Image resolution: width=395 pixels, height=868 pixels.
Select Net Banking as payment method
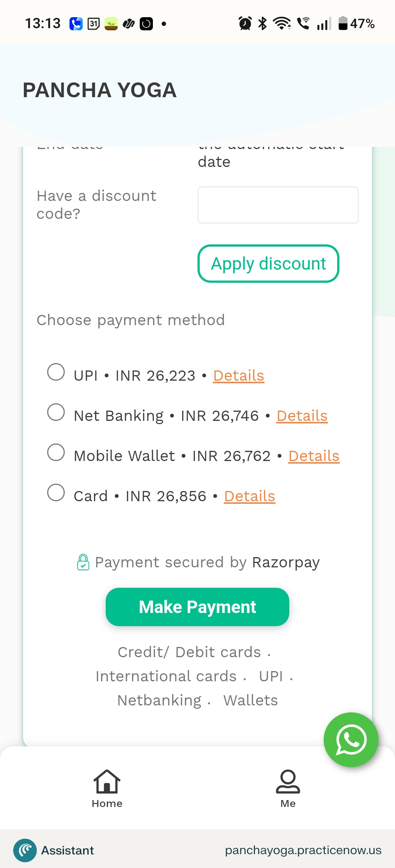56,413
